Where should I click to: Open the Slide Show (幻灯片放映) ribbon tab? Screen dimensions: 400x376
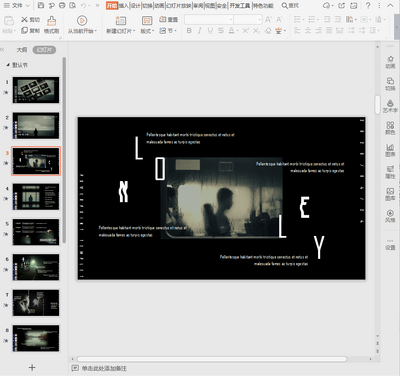179,6
